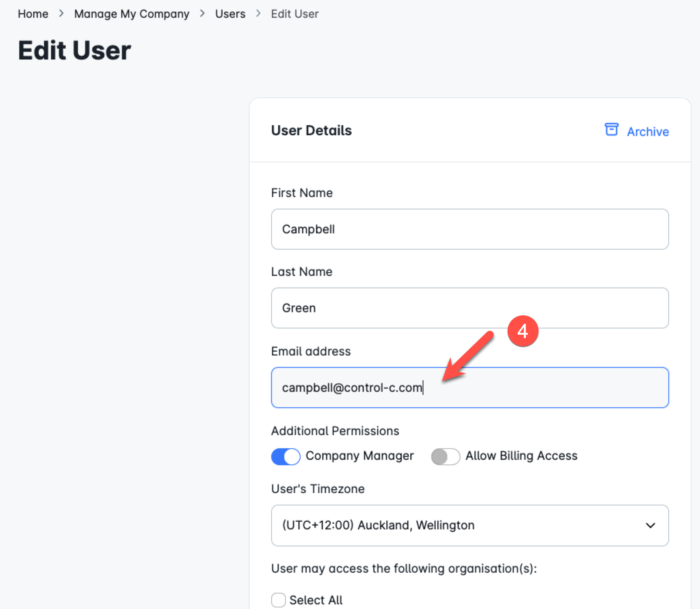This screenshot has height=609, width=700.
Task: Click the red annotation arrow
Action: 467,356
